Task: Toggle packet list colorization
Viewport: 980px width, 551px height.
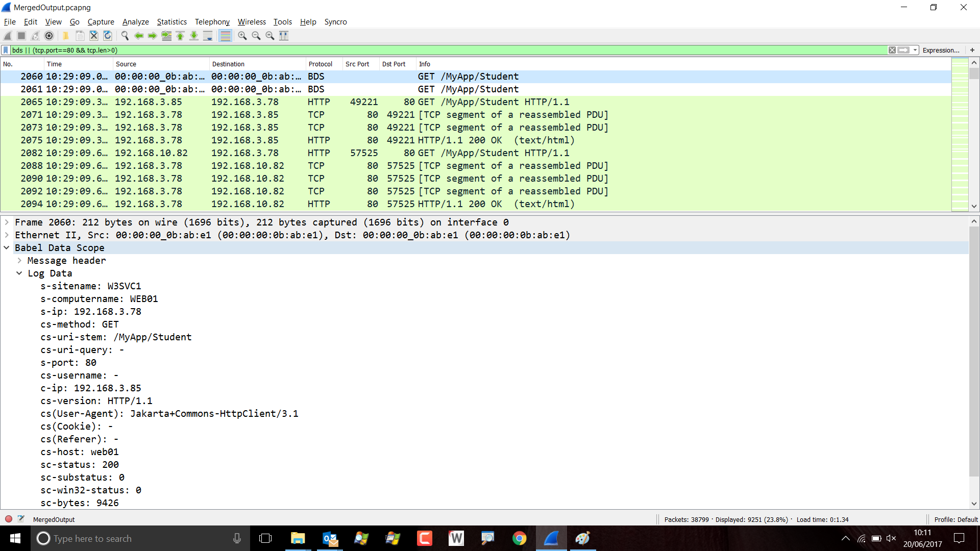Action: (x=225, y=36)
